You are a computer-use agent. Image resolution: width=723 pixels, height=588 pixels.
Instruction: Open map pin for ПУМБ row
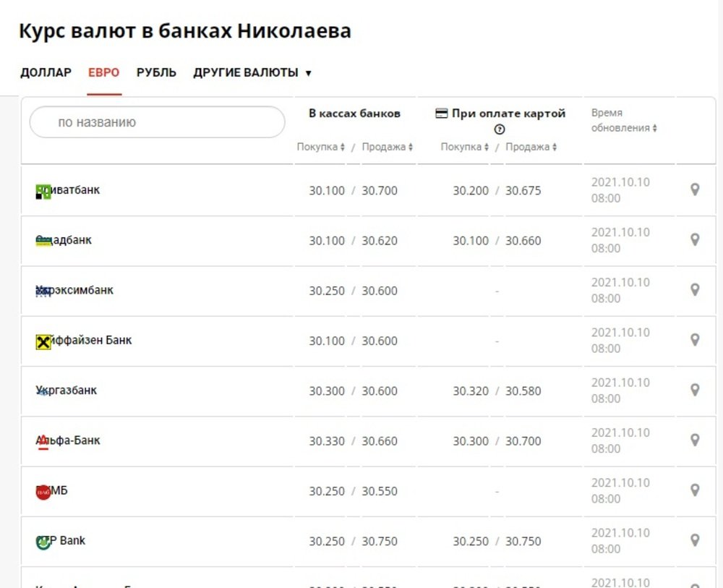pyautogui.click(x=695, y=490)
